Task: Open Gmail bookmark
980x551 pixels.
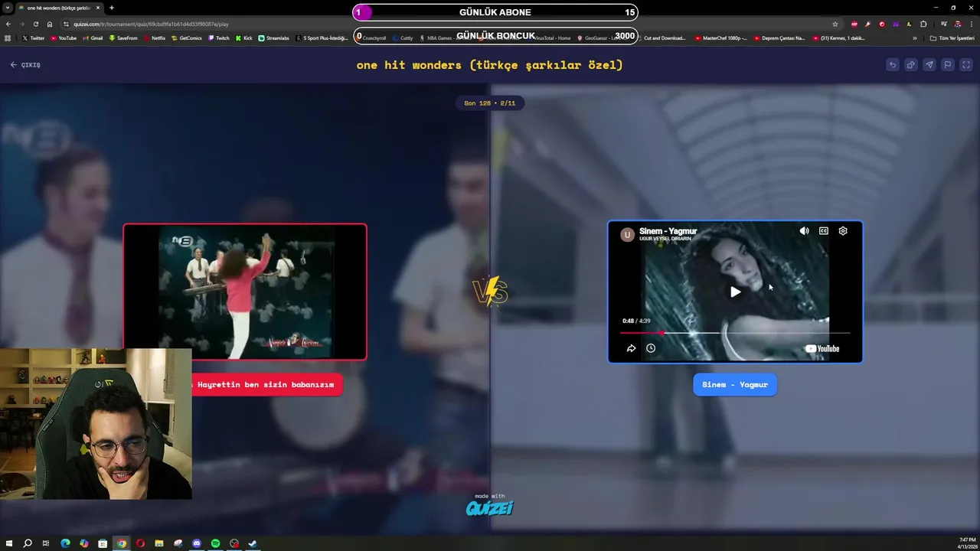Action: [93, 38]
